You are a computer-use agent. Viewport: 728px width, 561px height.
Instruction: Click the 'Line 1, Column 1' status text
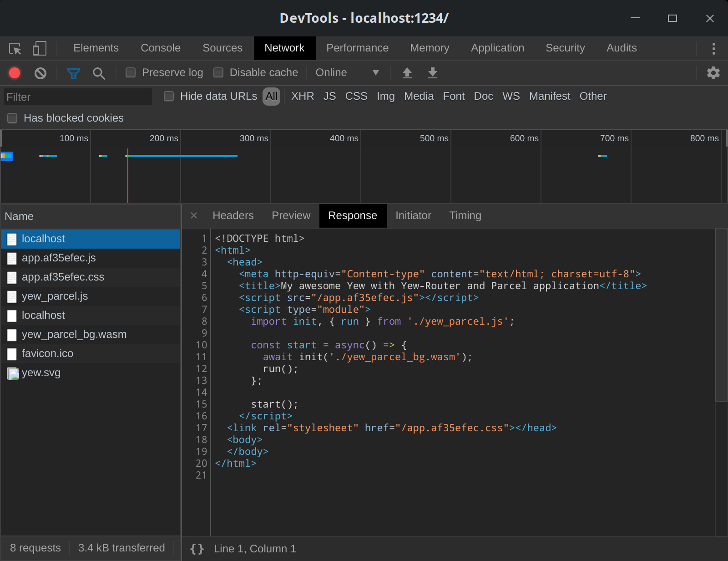(x=255, y=549)
